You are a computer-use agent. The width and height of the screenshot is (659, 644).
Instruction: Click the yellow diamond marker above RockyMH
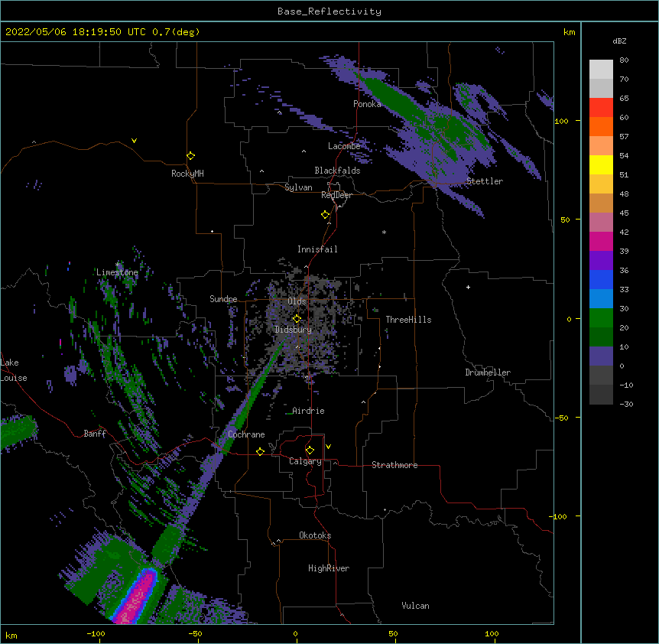pyautogui.click(x=190, y=156)
